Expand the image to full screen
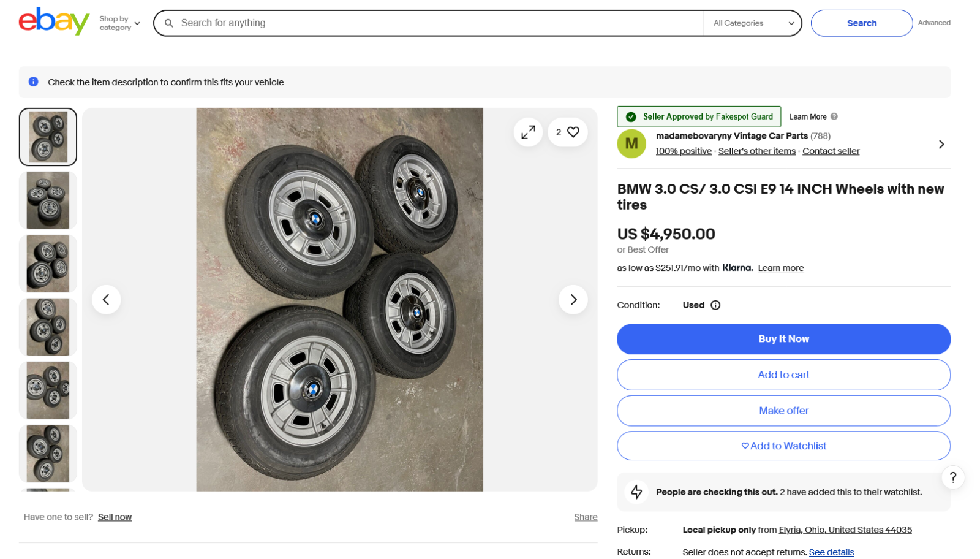This screenshot has height=559, width=980. pos(528,132)
